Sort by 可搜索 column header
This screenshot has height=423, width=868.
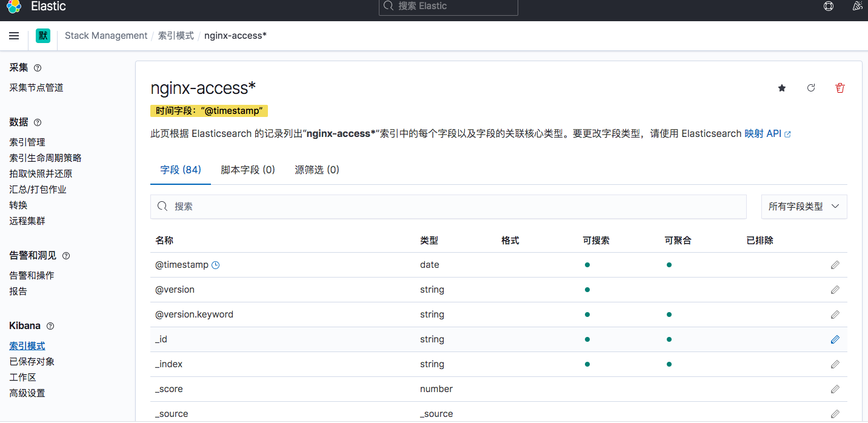[596, 241]
